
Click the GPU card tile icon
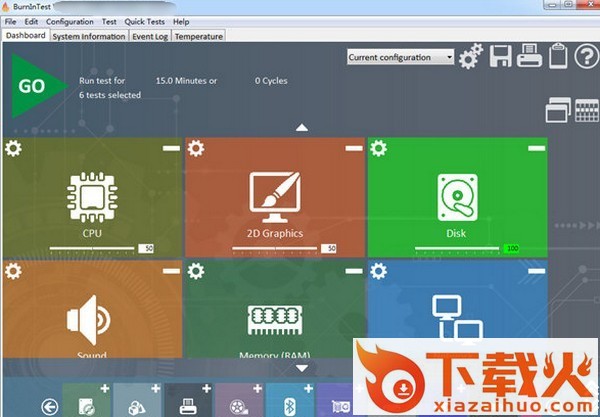pos(341,407)
